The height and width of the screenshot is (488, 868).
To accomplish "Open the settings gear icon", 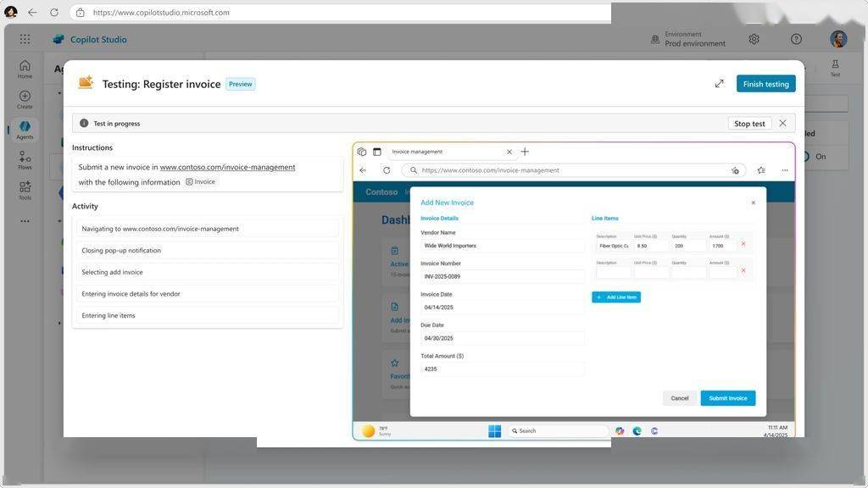I will point(754,39).
